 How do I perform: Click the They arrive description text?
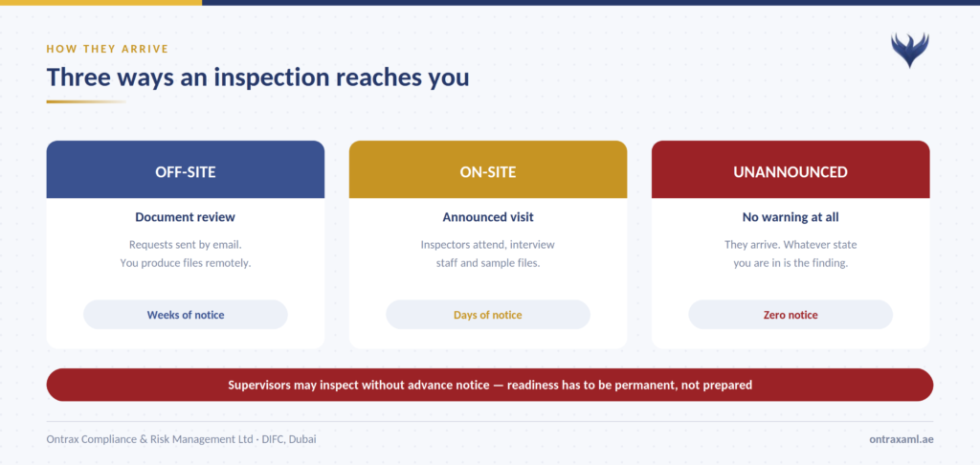click(x=791, y=254)
